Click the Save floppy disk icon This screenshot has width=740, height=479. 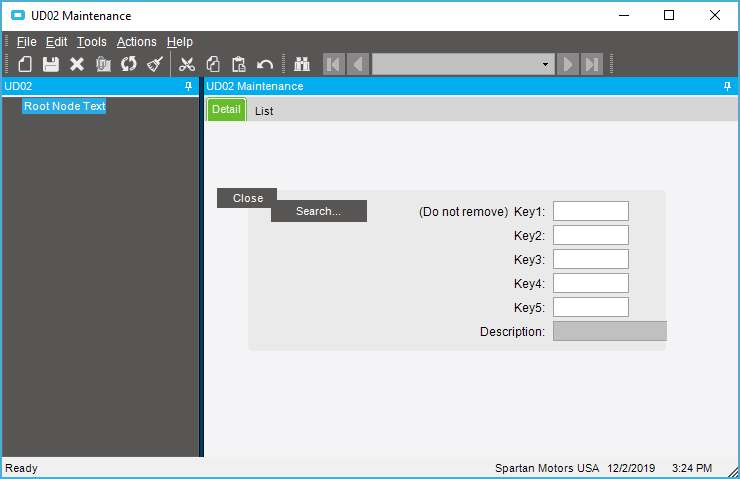[50, 64]
